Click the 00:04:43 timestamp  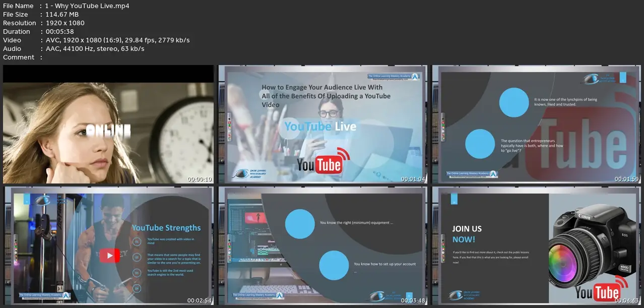628,301
